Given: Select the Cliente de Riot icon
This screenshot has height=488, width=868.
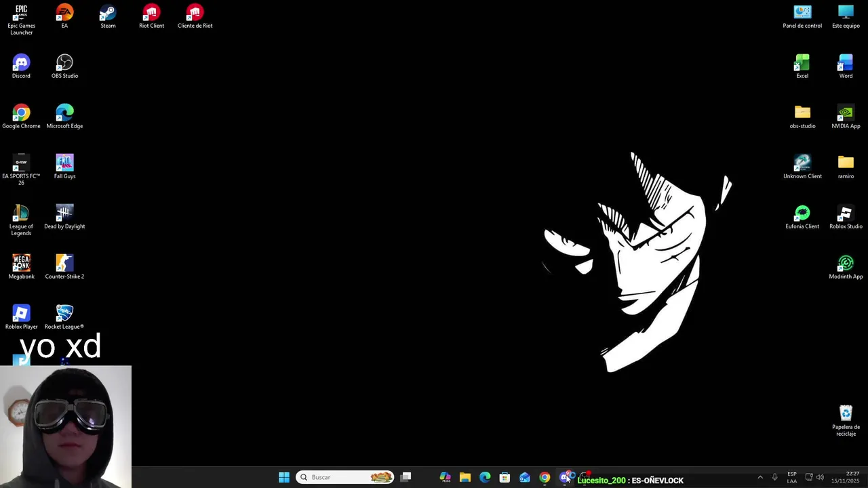Looking at the screenshot, I should coord(195,17).
